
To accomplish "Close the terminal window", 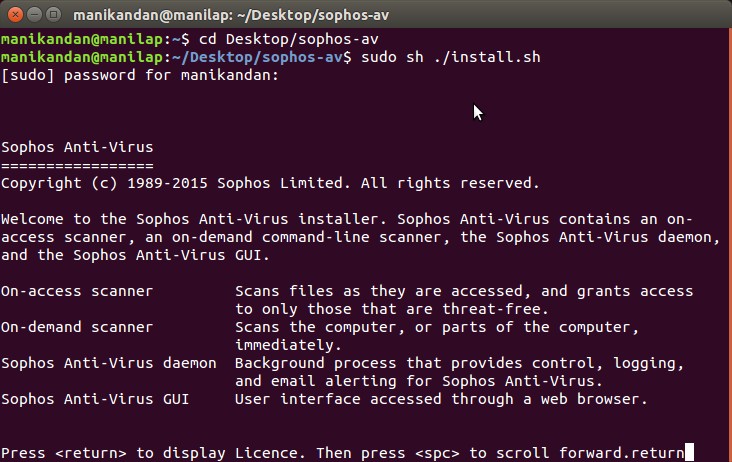I will pyautogui.click(x=15, y=14).
